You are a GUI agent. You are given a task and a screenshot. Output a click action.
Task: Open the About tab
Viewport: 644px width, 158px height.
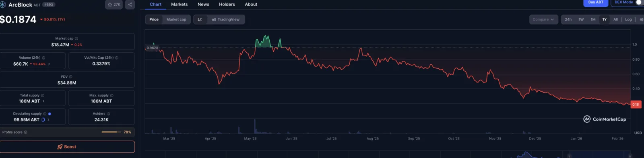tap(251, 4)
